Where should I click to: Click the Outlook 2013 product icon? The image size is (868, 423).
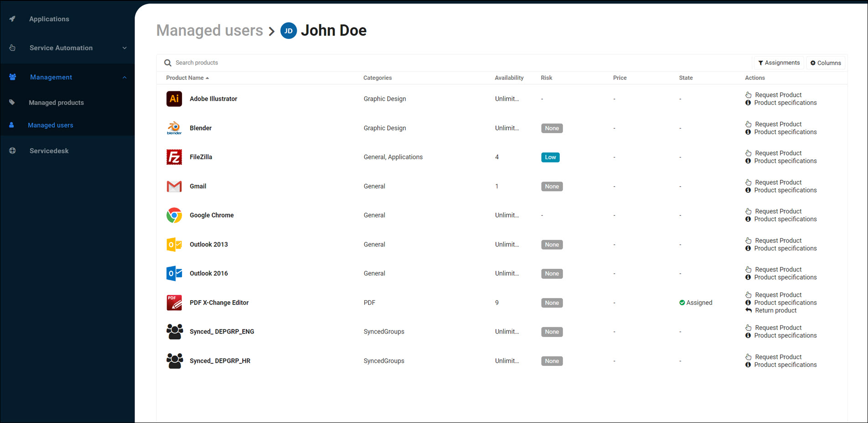pos(174,245)
